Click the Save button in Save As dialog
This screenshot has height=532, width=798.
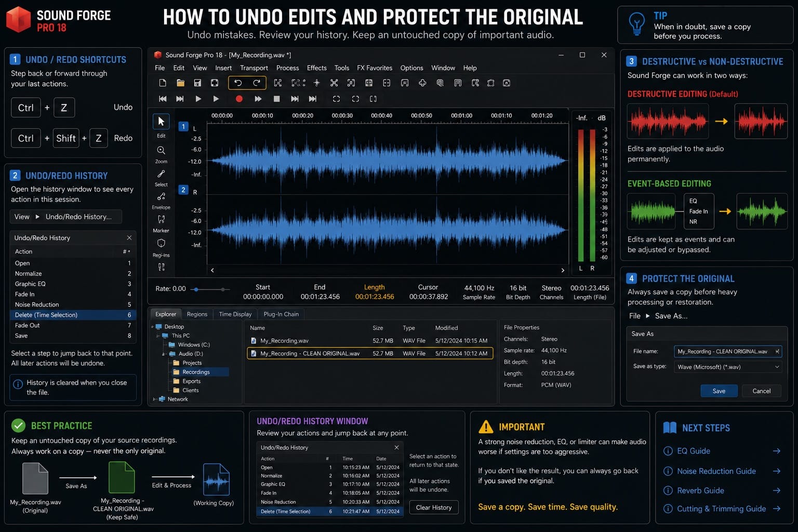[x=719, y=391]
